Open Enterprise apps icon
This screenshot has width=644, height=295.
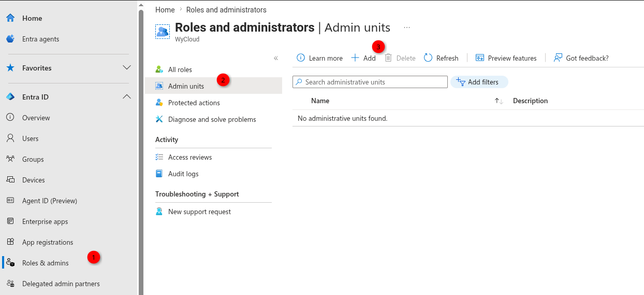(10, 221)
